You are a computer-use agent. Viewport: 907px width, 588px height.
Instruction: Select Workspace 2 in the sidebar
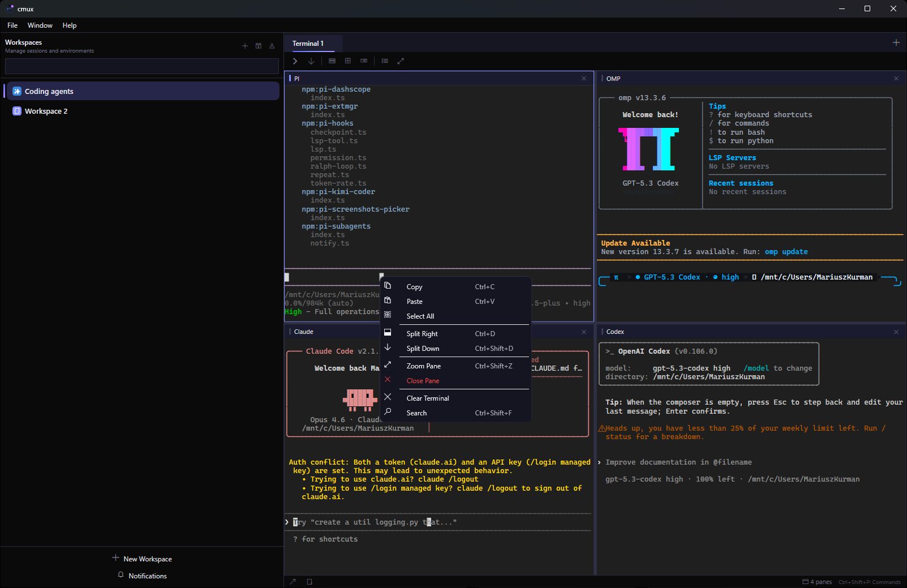click(142, 111)
